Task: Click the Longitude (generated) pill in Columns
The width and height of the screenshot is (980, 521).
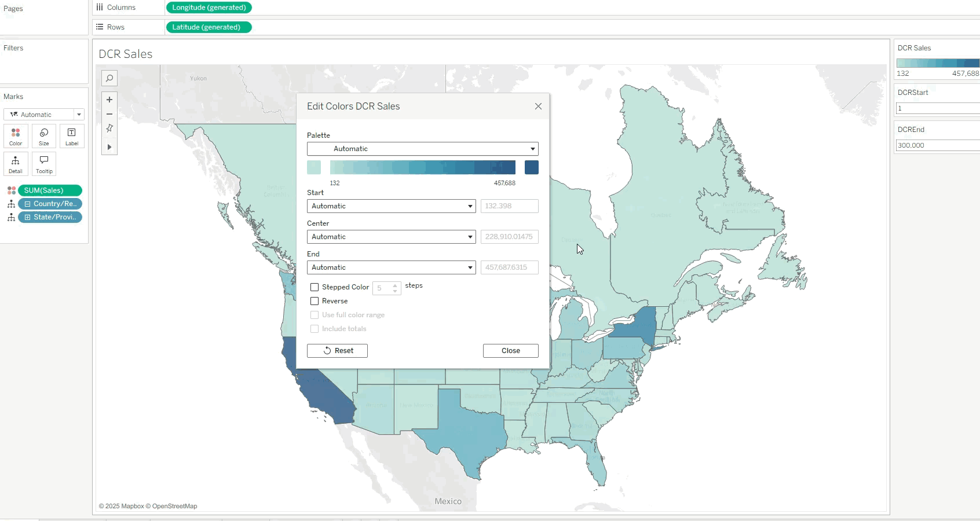Action: point(209,8)
